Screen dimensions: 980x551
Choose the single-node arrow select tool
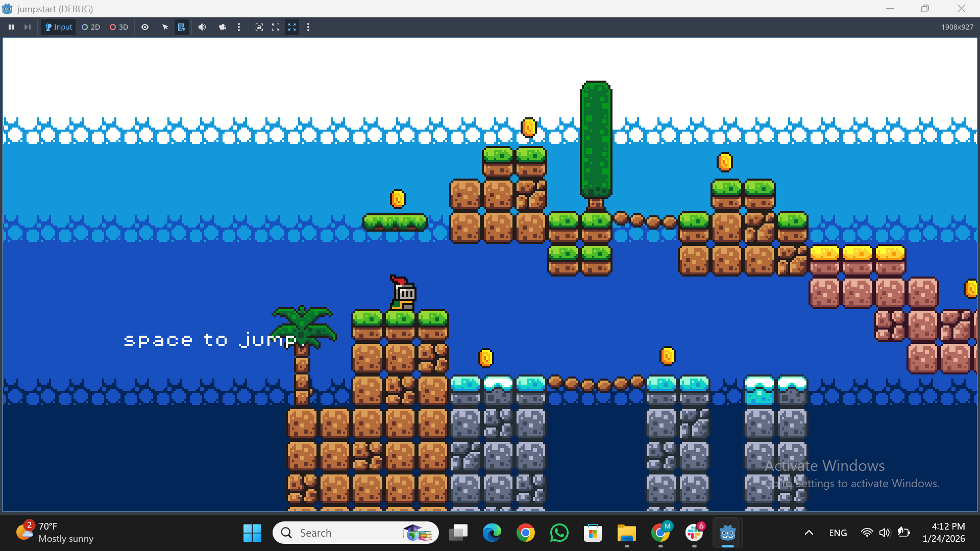[165, 27]
